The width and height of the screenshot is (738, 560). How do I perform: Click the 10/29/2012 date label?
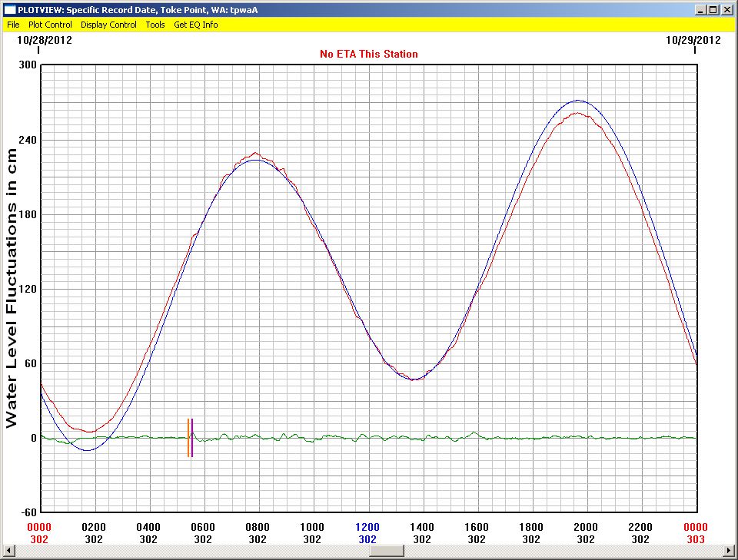[x=693, y=40]
